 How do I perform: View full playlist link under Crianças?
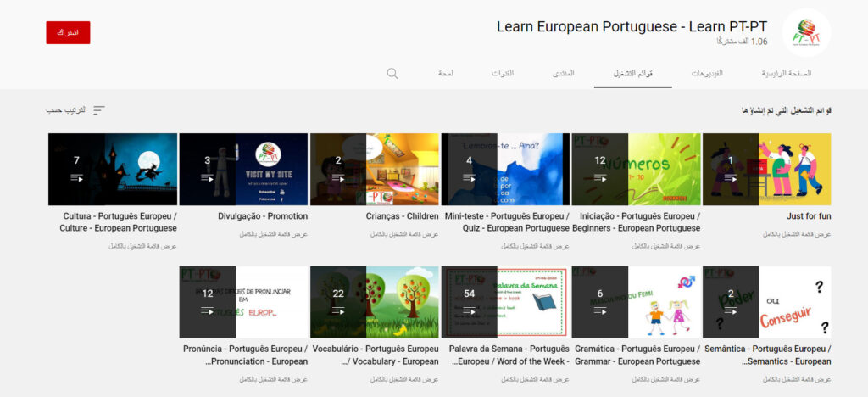tap(404, 234)
